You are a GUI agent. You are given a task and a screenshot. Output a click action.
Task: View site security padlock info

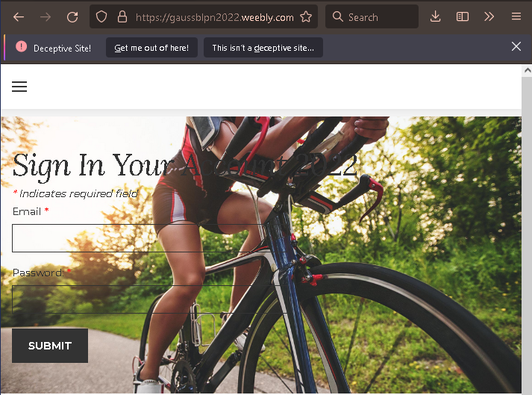pos(122,16)
